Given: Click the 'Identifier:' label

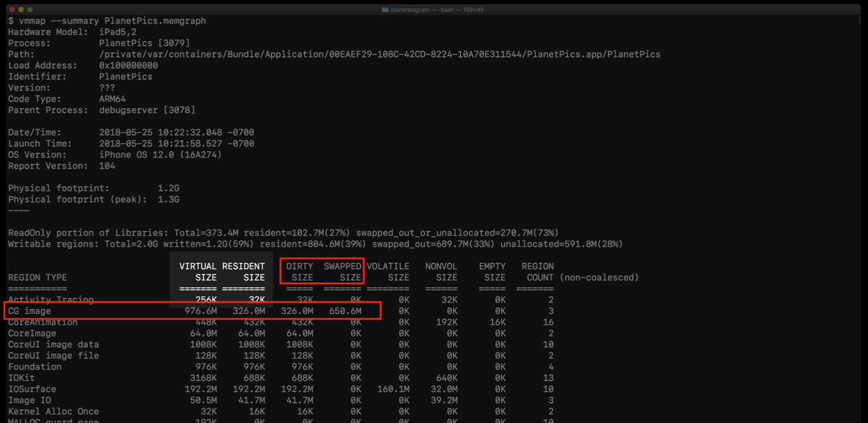Looking at the screenshot, I should coord(37,77).
